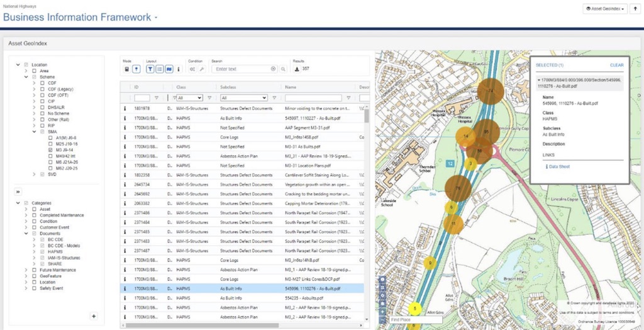Open Business Information Framework title dropdown
This screenshot has height=330, width=644.
pos(156,18)
